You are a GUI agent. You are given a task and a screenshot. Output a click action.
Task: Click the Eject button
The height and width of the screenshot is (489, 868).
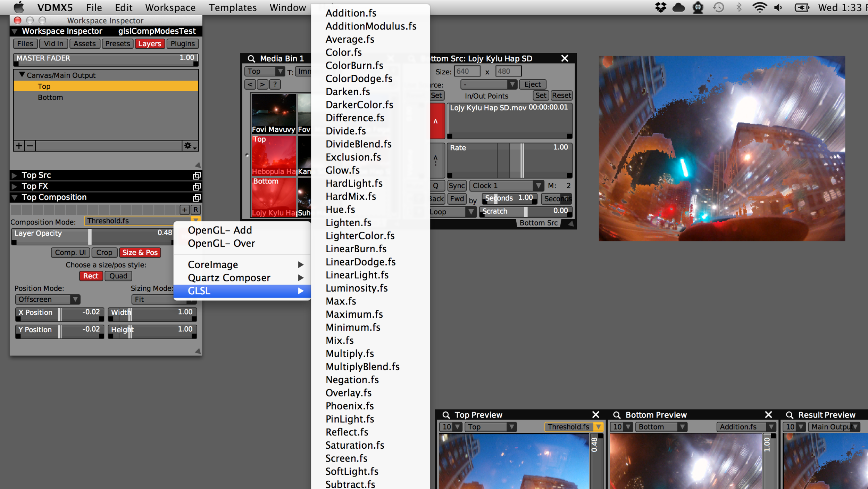click(x=533, y=84)
